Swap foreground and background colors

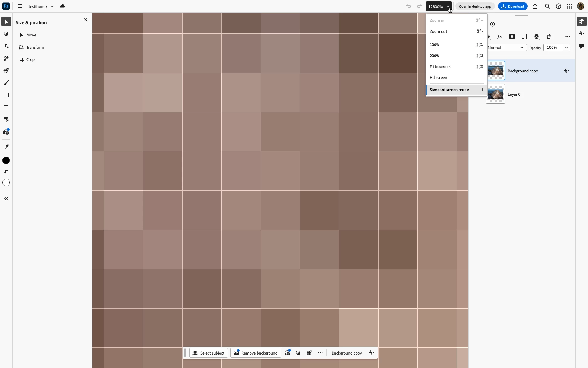pos(6,171)
